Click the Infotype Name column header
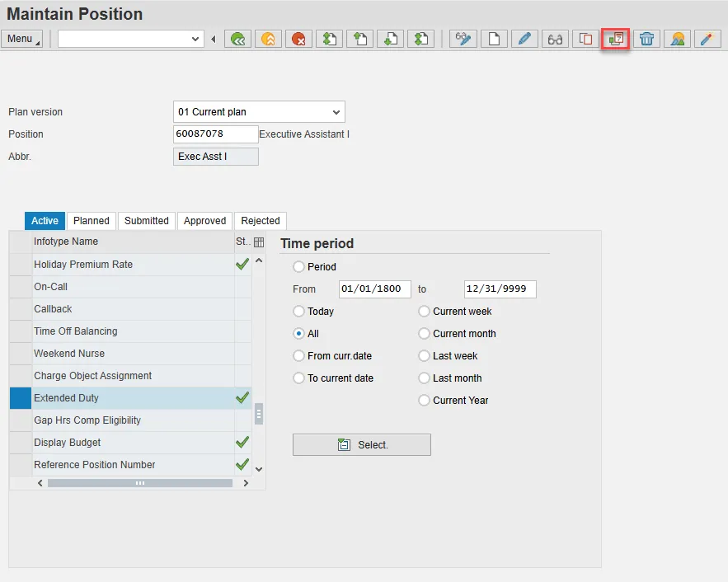Screen dimensions: 728x582 pos(134,242)
